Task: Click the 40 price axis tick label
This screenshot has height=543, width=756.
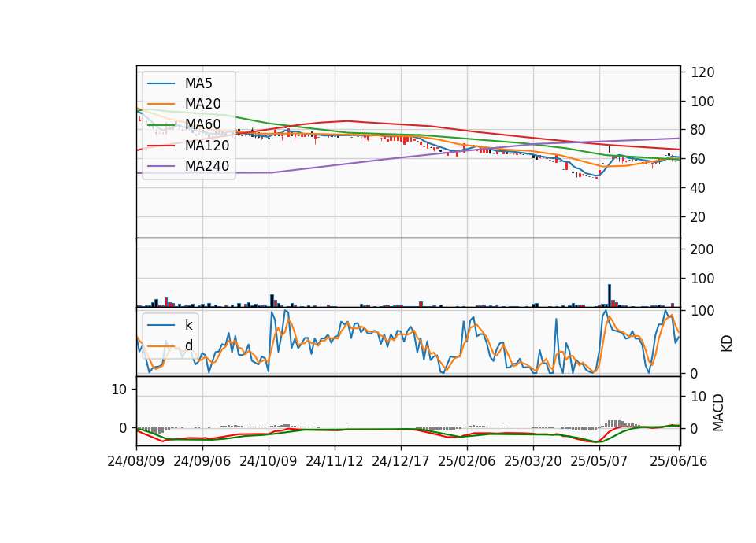Action: (x=698, y=188)
